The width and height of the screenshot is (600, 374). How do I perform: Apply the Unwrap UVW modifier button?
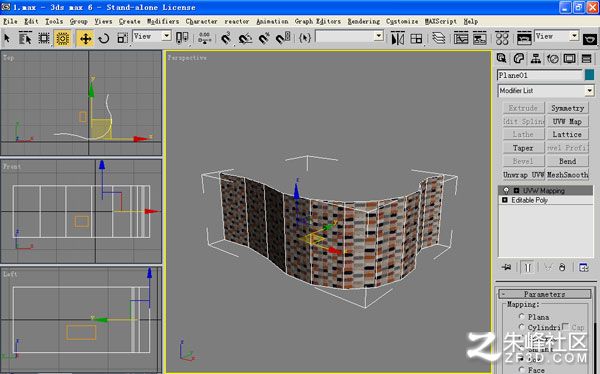pyautogui.click(x=523, y=175)
